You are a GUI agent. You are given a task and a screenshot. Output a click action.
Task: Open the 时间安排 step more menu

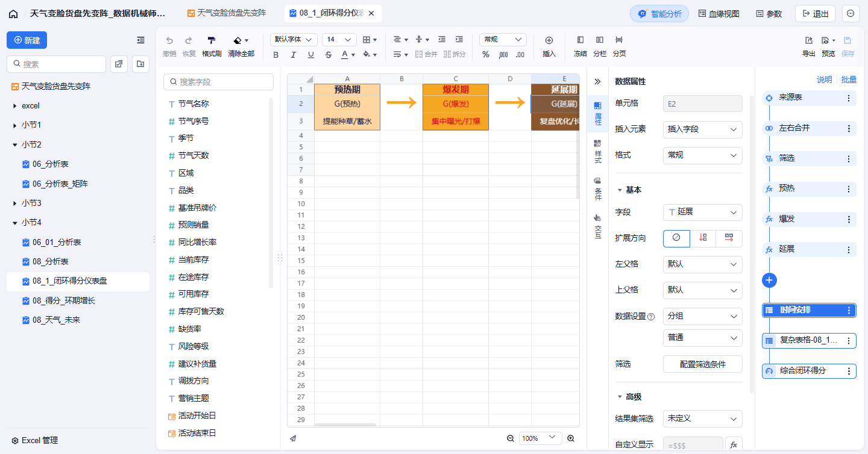[849, 311]
